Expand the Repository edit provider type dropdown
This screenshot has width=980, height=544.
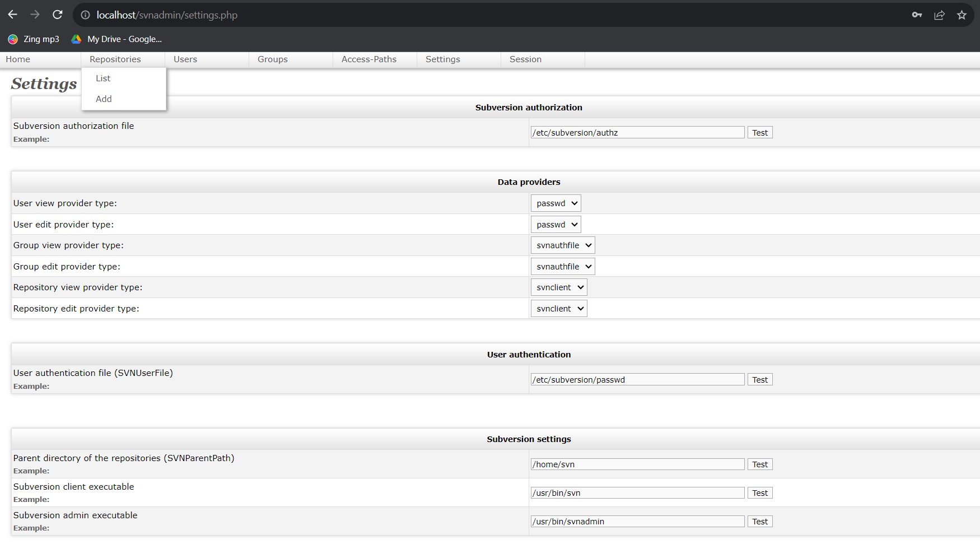point(558,309)
